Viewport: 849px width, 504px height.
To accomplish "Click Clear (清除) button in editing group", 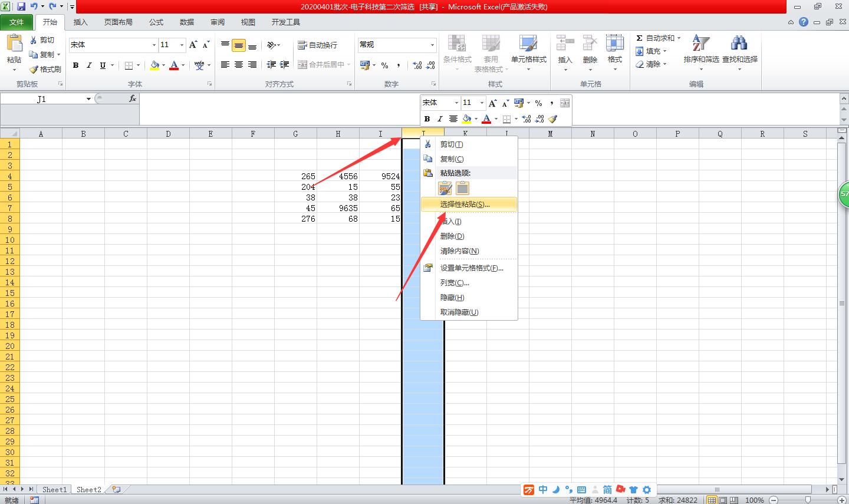I will tap(651, 64).
